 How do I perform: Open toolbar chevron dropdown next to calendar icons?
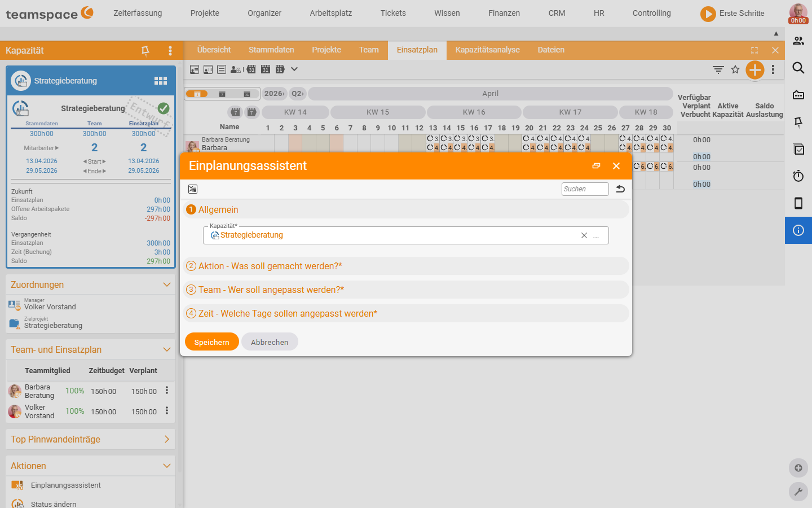click(294, 69)
